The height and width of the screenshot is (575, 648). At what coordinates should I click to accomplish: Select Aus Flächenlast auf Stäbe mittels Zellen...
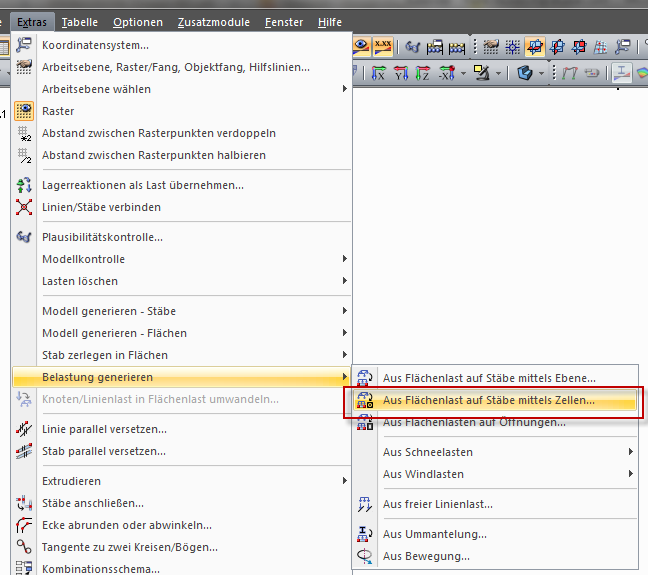pyautogui.click(x=495, y=400)
